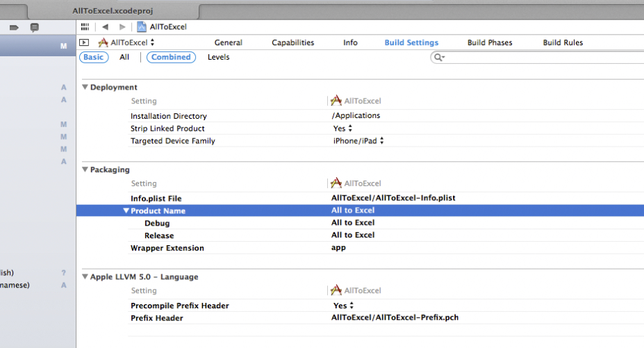This screenshot has width=644, height=348.
Task: Click the AllToExcel project file icon in jump bar
Action: coord(142,26)
